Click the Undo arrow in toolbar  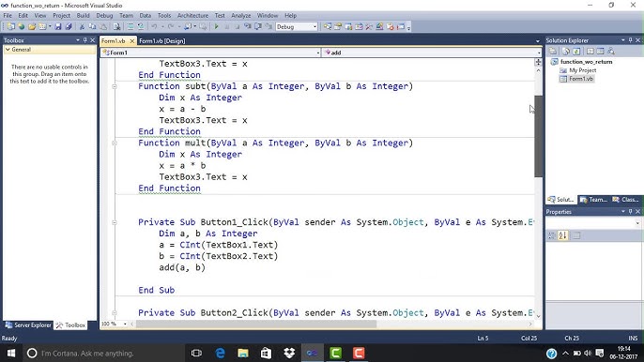tap(154, 26)
